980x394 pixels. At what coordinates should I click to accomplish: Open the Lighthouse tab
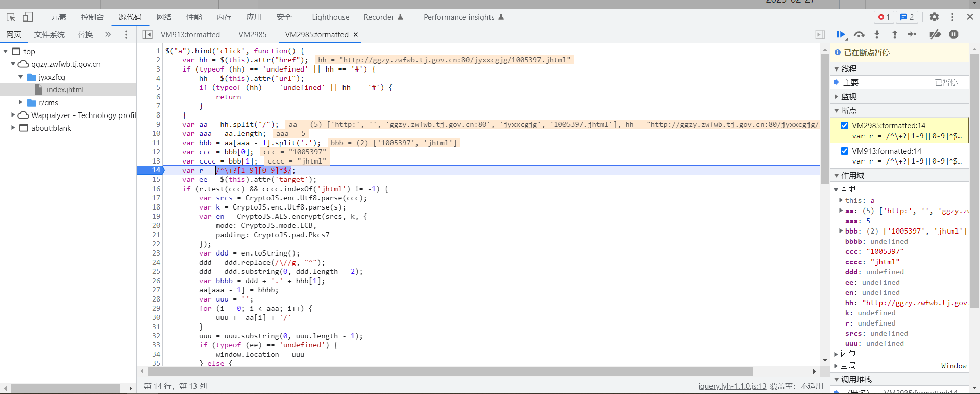[x=331, y=17]
